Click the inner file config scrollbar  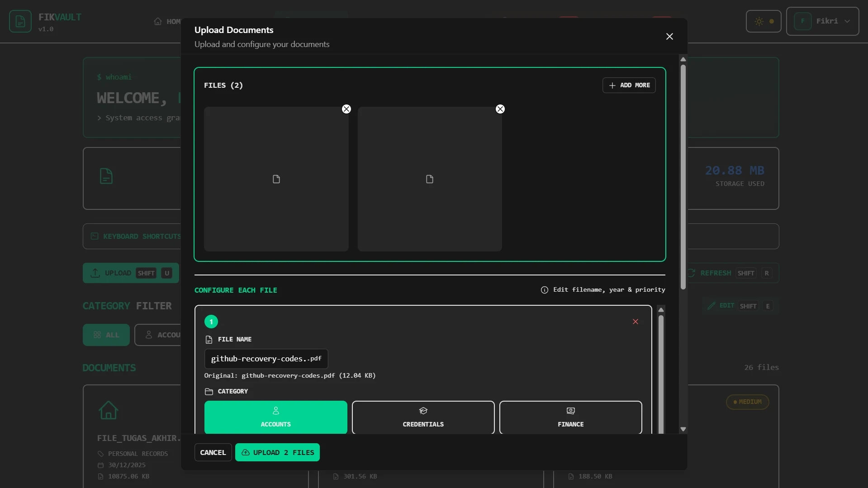(x=661, y=375)
